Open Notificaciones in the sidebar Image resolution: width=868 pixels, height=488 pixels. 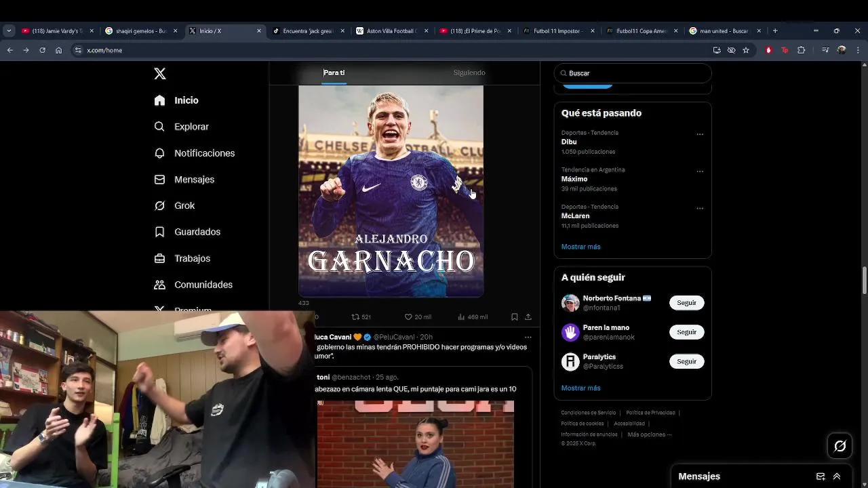194,153
